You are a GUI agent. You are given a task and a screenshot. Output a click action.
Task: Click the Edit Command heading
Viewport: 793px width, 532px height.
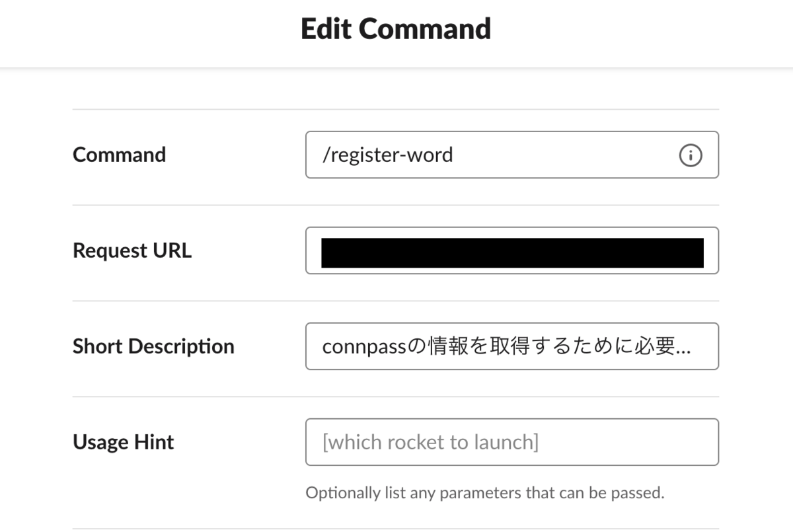[396, 29]
